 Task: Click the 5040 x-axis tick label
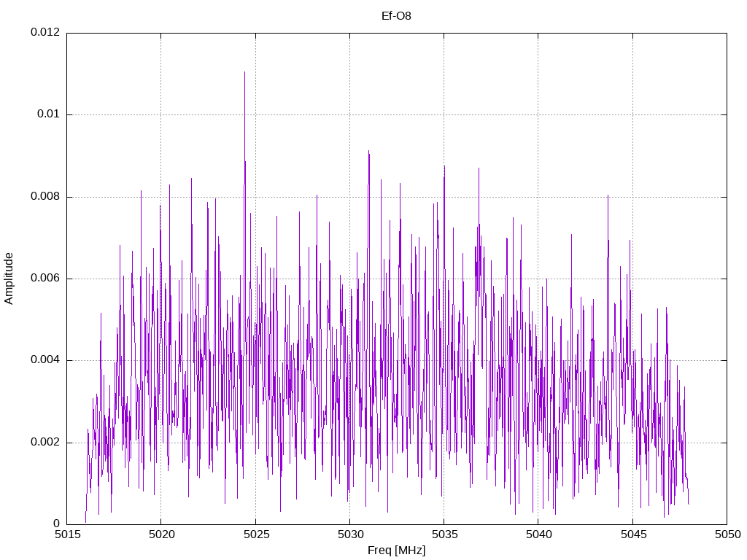(539, 534)
